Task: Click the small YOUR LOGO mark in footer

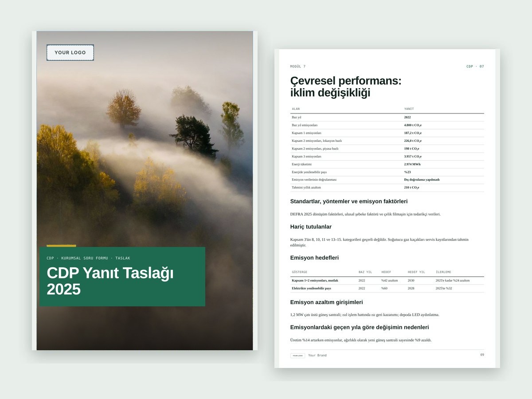Action: (297, 356)
